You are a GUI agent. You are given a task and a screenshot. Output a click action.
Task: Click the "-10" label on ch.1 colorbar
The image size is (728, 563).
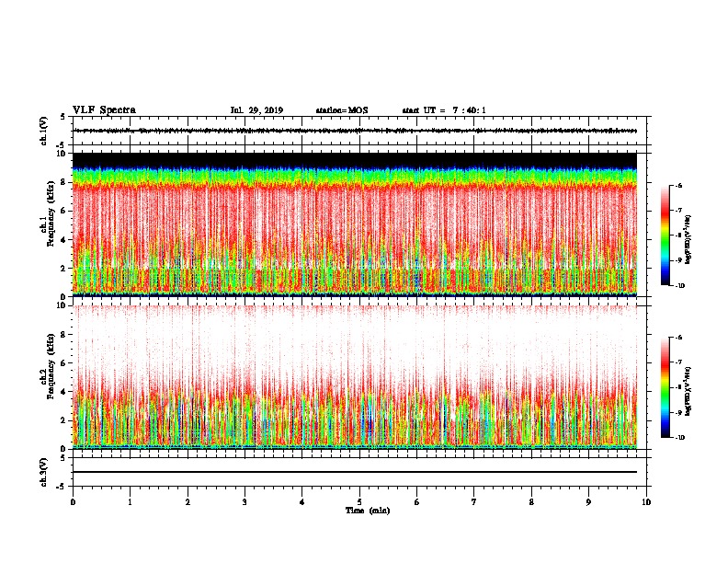[679, 286]
